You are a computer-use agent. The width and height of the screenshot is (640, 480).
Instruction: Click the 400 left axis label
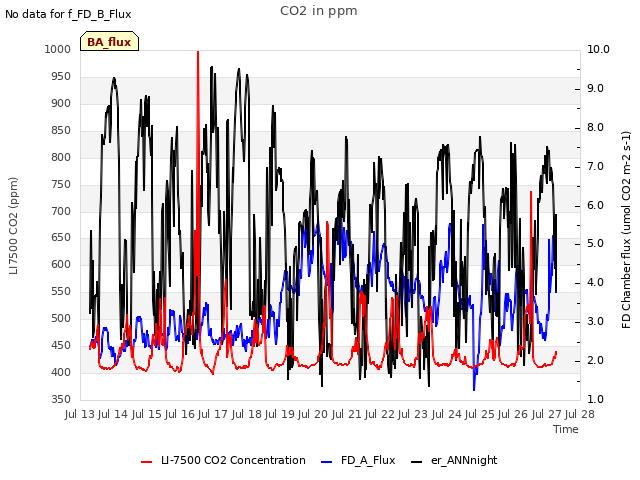click(x=61, y=372)
